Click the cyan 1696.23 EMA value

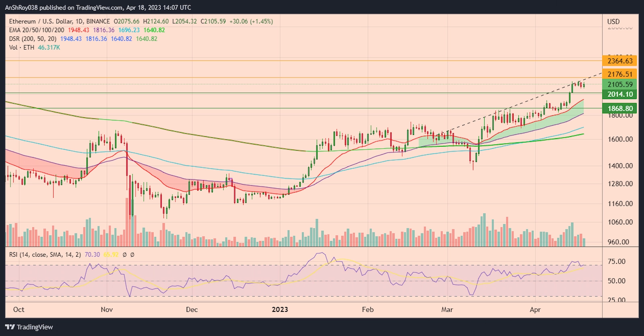129,30
